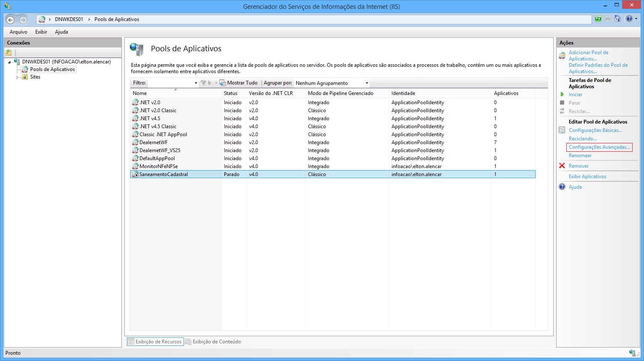Image resolution: width=644 pixels, height=361 pixels.
Task: Click the Remover action link
Action: pos(578,166)
